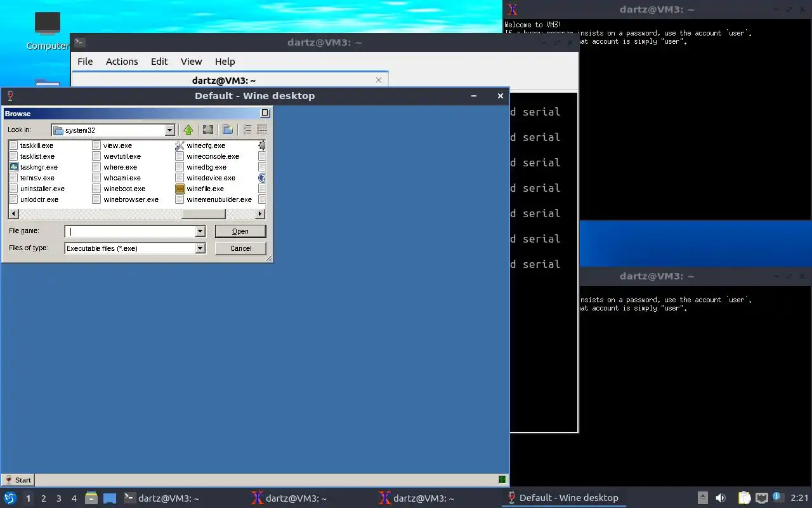Select tasklist.exe in file list

pos(37,156)
